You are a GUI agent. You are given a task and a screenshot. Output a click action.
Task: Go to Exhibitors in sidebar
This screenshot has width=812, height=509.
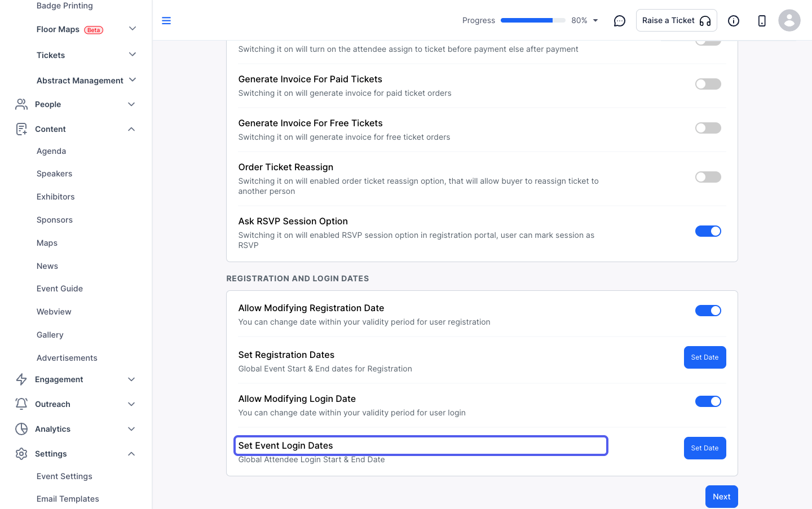click(56, 197)
